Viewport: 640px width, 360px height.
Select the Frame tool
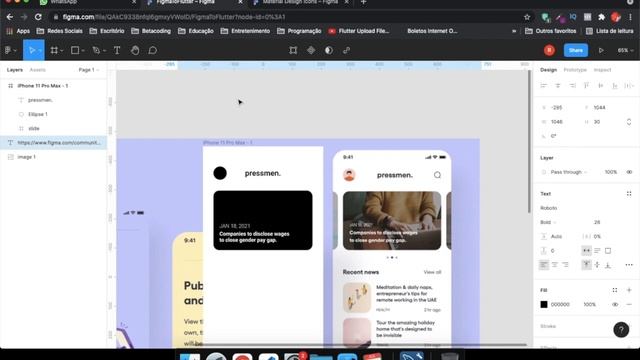[x=54, y=50]
